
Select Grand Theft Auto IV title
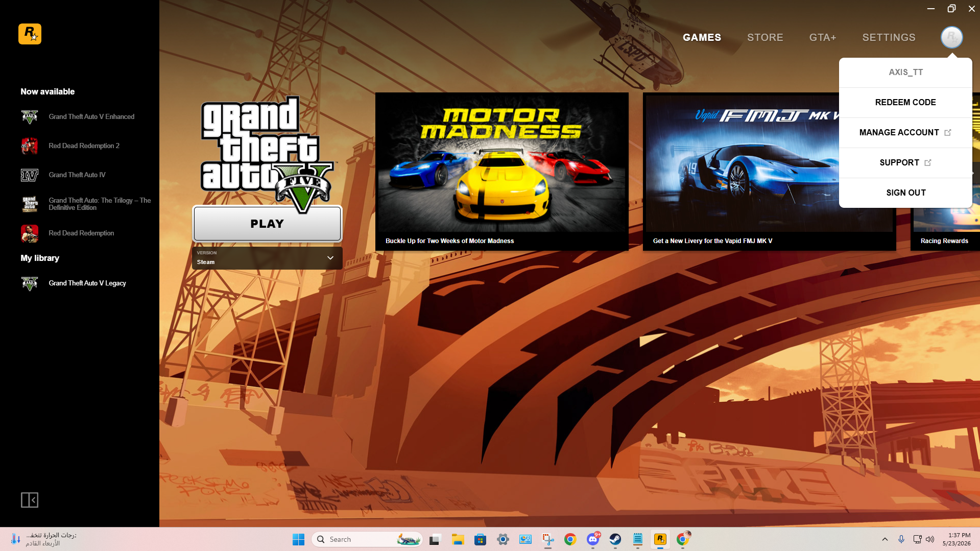pyautogui.click(x=77, y=175)
